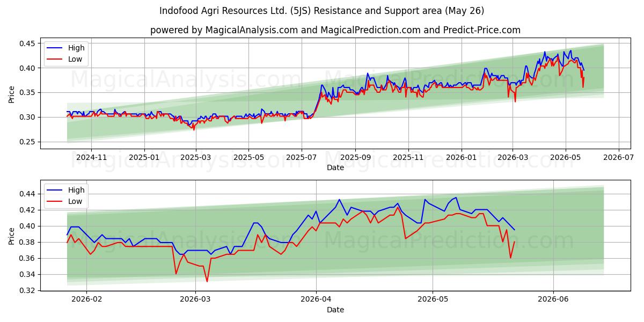Click the 'powered by MagicalAnalysis.com' subtitle
The width and height of the screenshot is (644, 322).
335,30
